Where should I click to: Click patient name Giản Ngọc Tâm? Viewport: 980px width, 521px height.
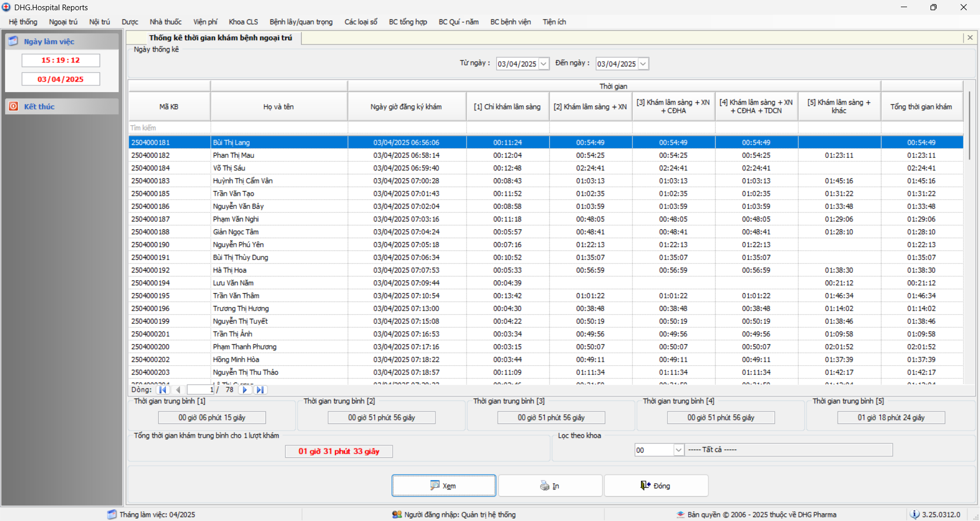pyautogui.click(x=236, y=232)
